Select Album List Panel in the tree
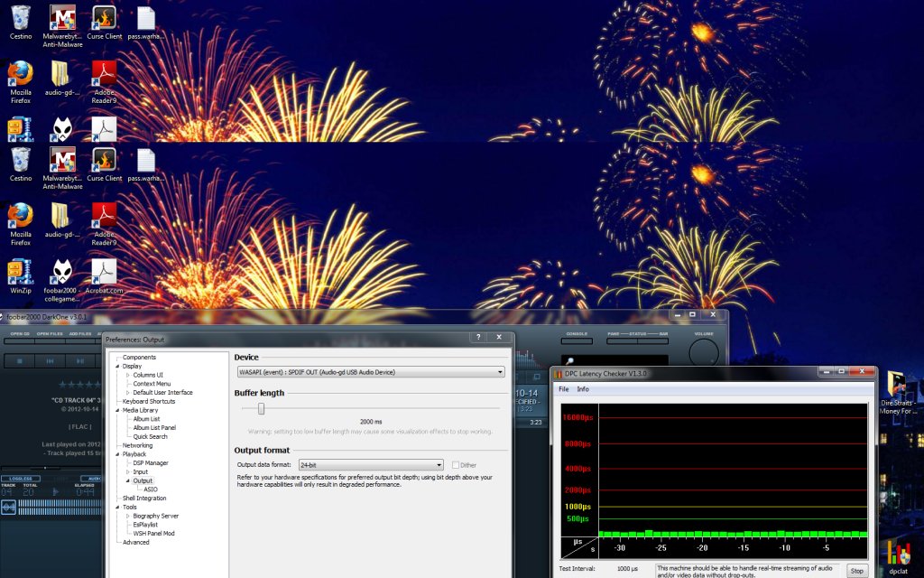This screenshot has height=578, width=924. point(154,427)
